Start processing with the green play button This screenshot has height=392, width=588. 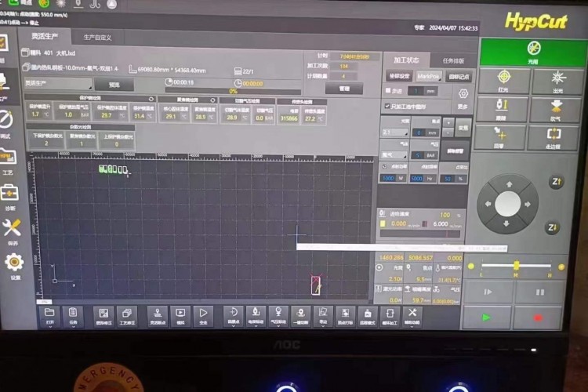click(x=486, y=318)
